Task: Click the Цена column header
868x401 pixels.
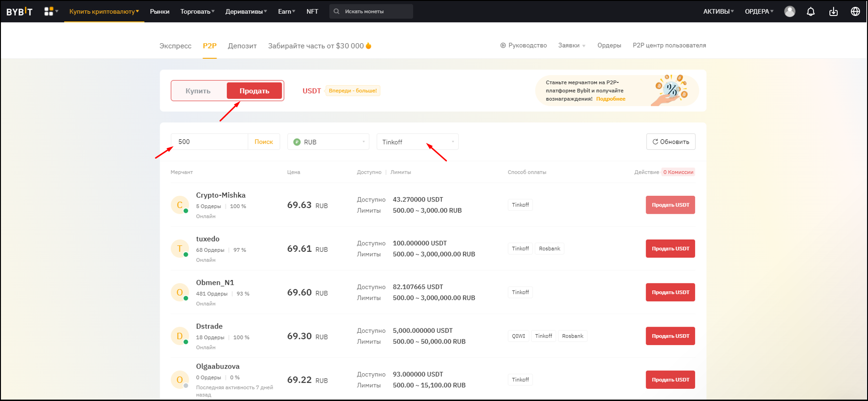Action: [294, 172]
